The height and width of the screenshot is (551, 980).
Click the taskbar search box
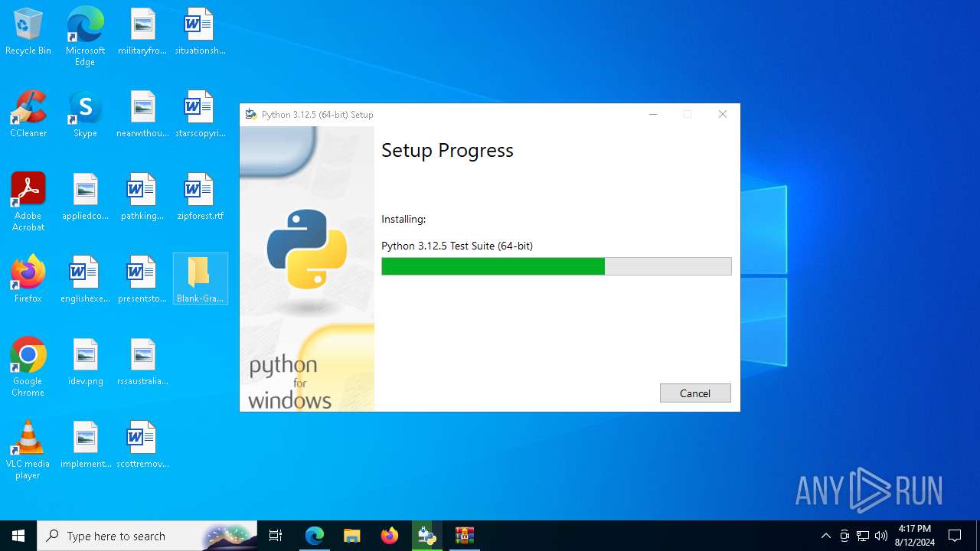tap(147, 536)
